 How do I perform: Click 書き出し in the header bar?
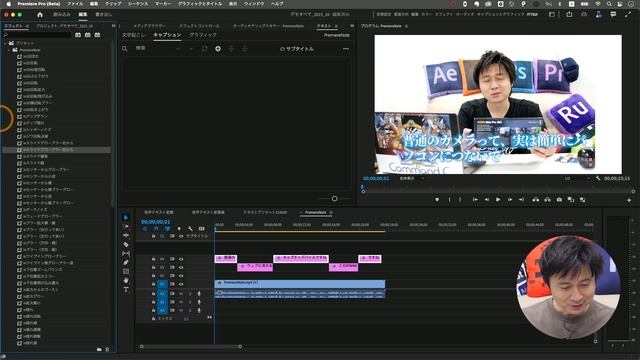[x=103, y=14]
